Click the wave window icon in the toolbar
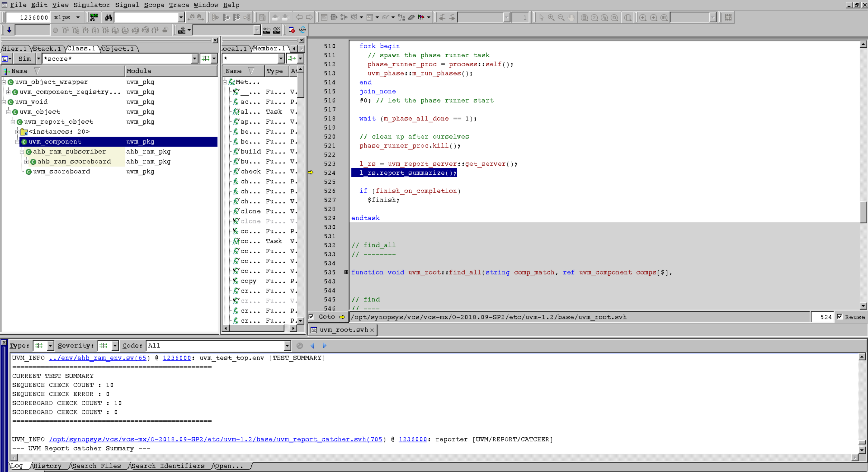868x472 pixels. click(354, 17)
